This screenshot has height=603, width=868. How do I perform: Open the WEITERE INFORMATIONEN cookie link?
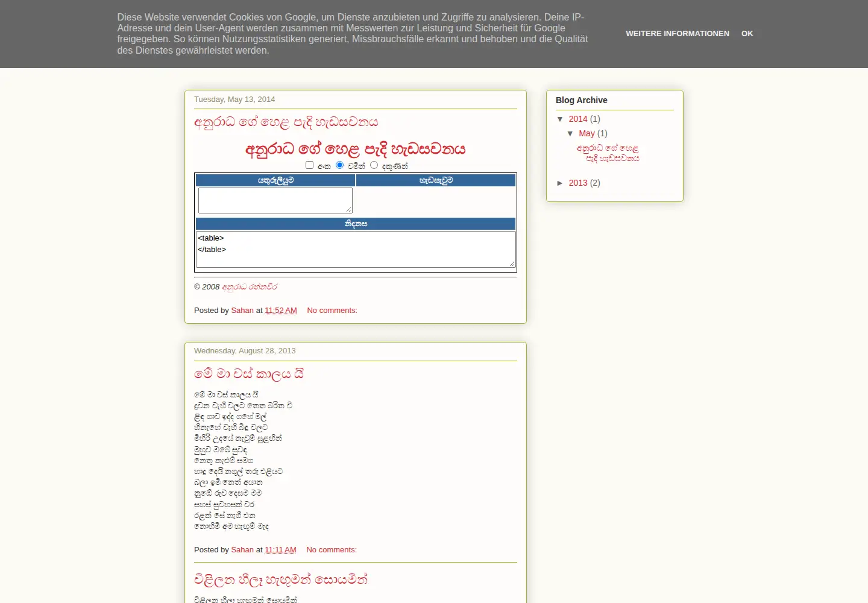pos(678,34)
